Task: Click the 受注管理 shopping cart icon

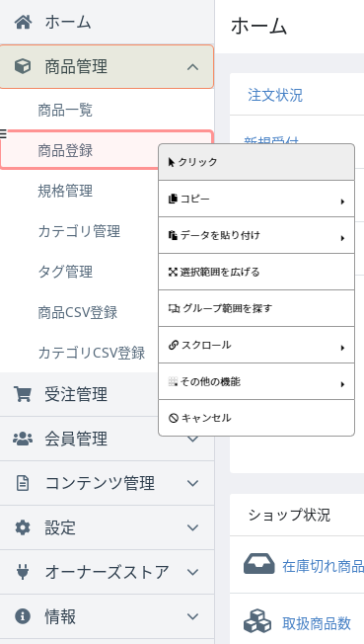Action: tap(22, 394)
